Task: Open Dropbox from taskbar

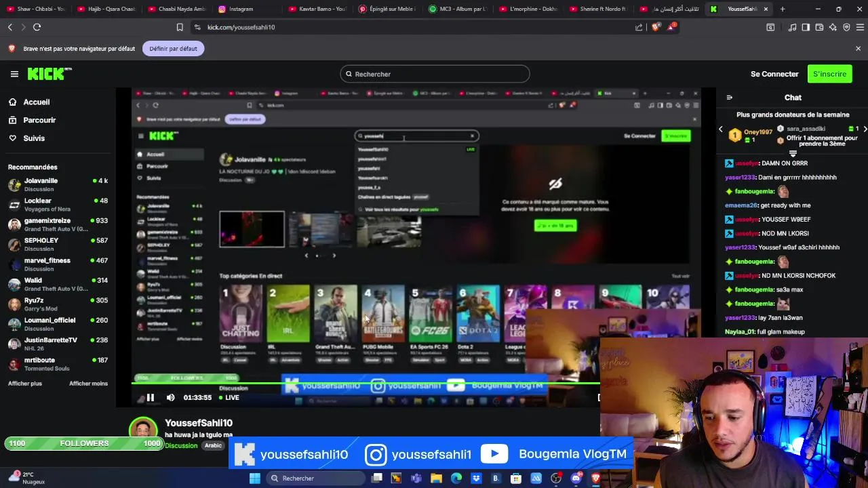Action: click(476, 479)
